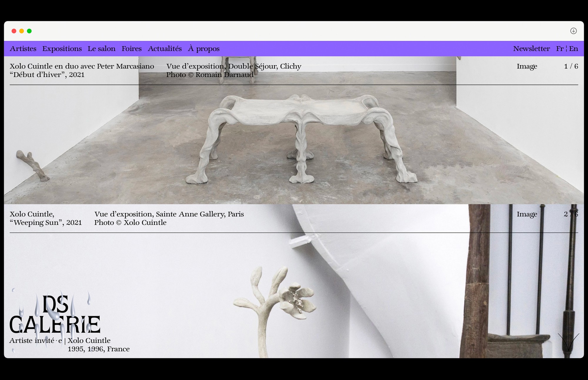Toggle the Newsletter signup
Viewport: 588px width, 380px height.
point(532,49)
